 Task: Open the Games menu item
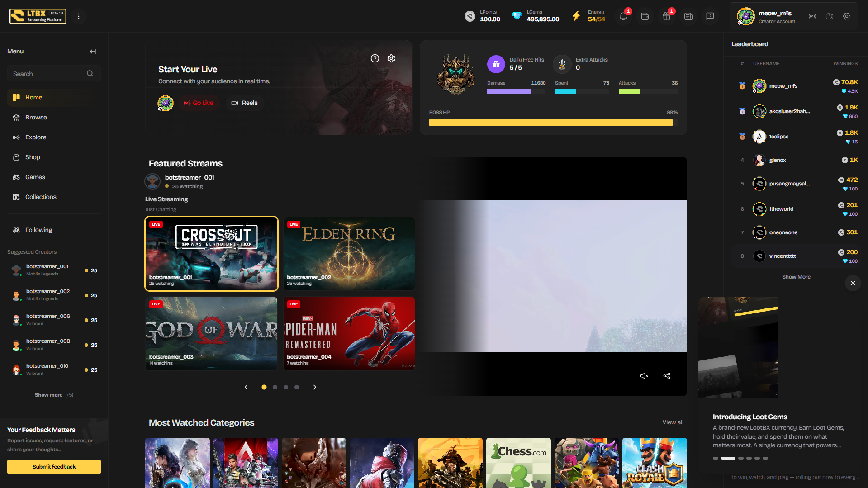(x=54, y=177)
